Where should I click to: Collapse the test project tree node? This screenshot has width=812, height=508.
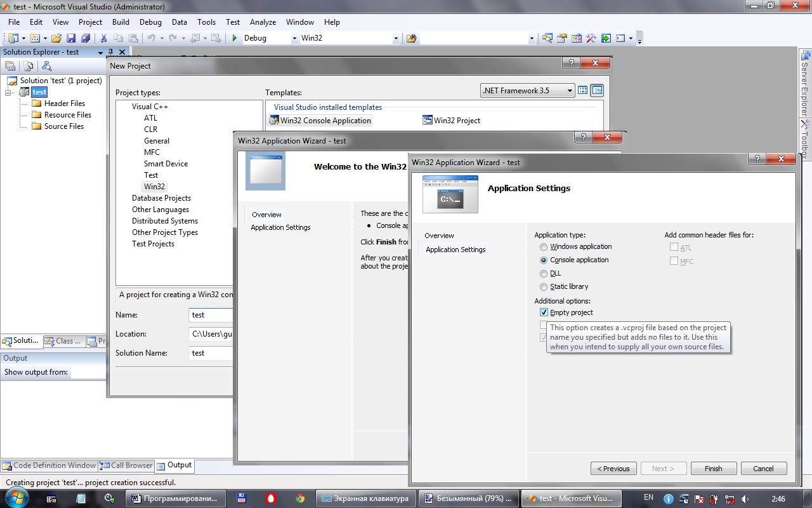8,92
